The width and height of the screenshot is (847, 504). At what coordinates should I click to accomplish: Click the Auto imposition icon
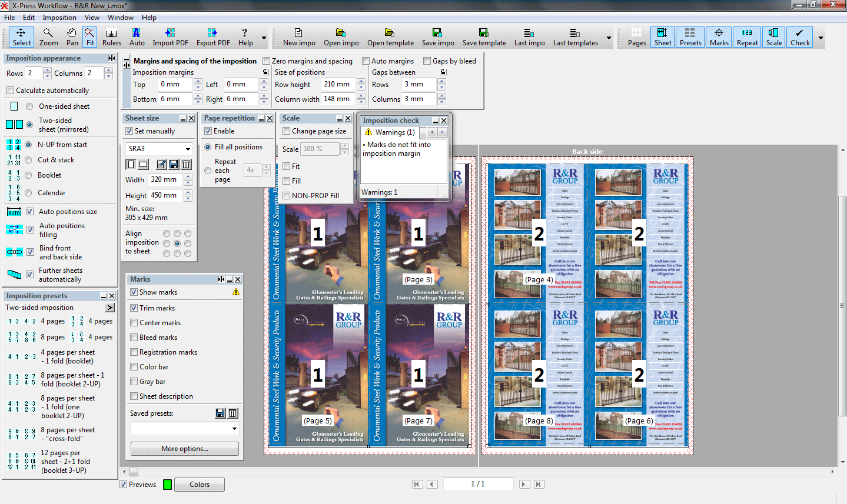137,37
